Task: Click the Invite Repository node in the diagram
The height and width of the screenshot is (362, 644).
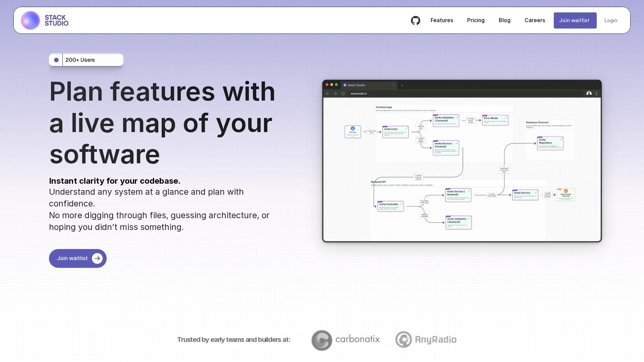Action: point(550,143)
